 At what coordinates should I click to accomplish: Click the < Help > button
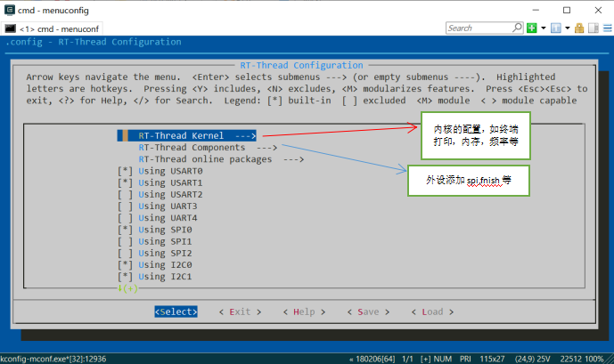tap(304, 311)
